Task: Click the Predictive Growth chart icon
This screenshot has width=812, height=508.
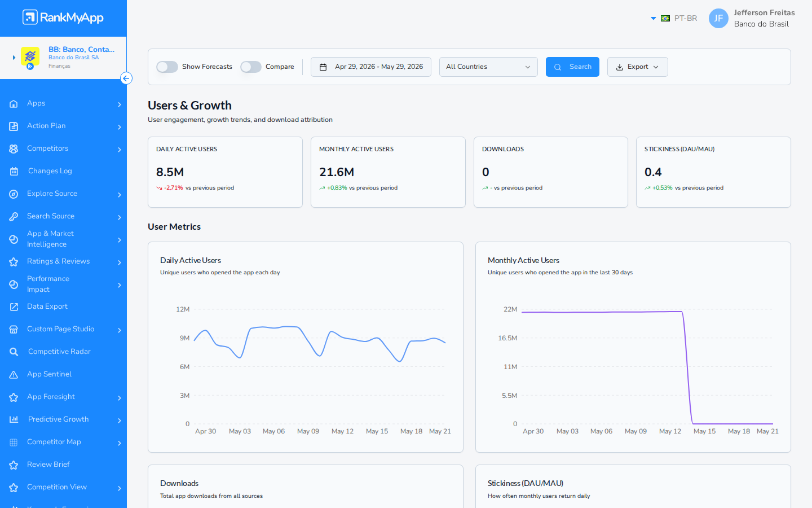Action: pyautogui.click(x=14, y=419)
